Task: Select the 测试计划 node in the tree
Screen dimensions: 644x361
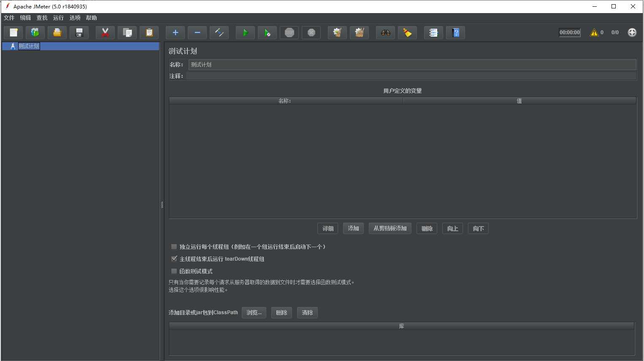Action: click(29, 46)
